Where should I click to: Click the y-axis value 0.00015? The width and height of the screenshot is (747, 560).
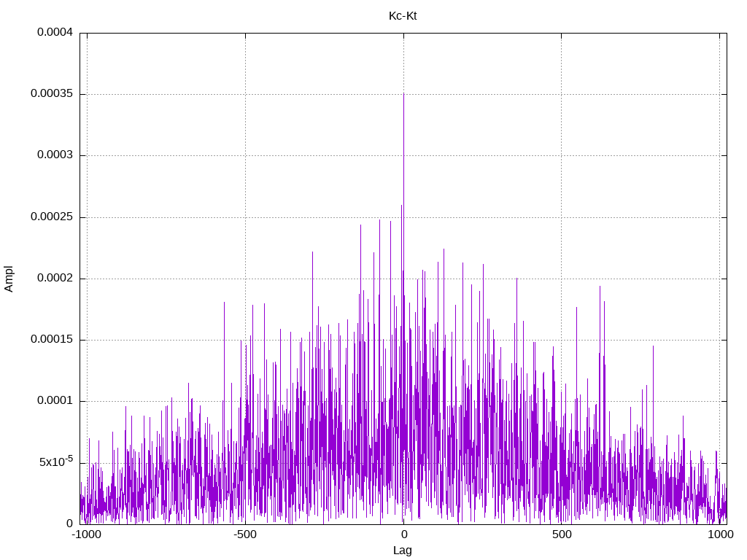[x=52, y=340]
